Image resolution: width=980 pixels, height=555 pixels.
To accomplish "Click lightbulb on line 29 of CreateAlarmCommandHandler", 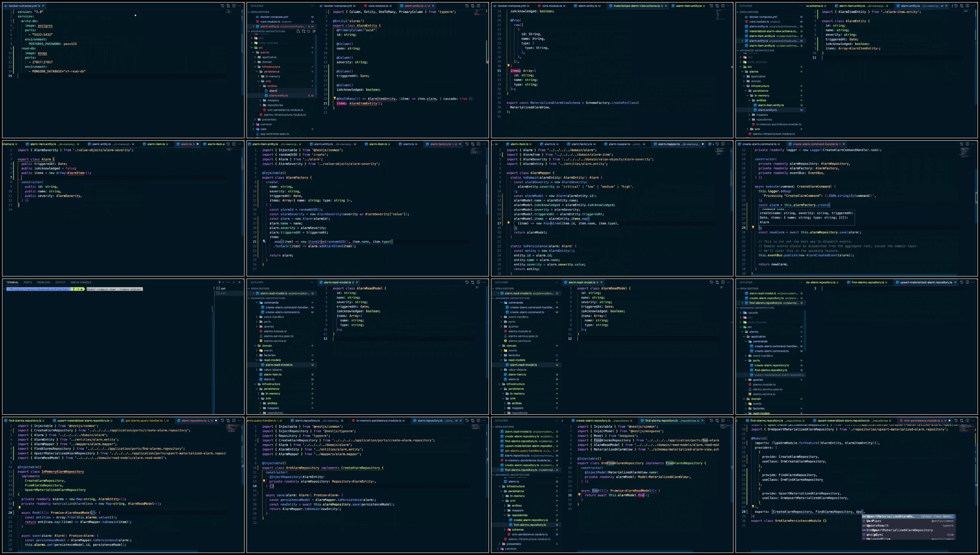I will point(753,228).
